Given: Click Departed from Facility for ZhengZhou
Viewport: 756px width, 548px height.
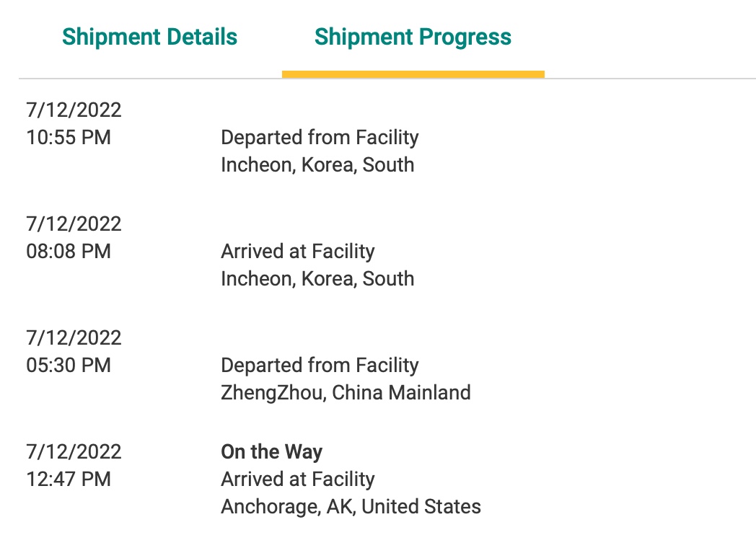Looking at the screenshot, I should pyautogui.click(x=320, y=365).
